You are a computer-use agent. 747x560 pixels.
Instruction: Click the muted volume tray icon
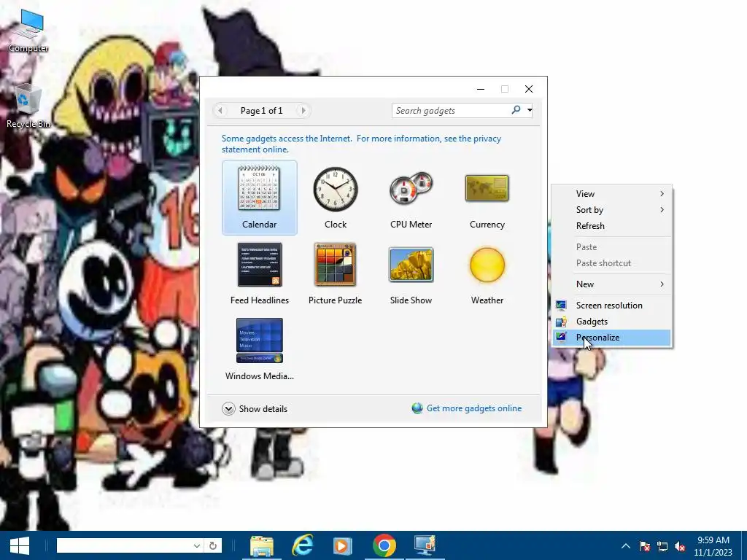click(x=680, y=546)
